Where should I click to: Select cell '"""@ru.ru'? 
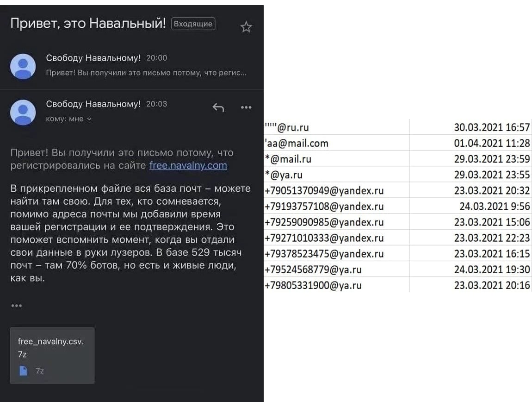pyautogui.click(x=337, y=127)
